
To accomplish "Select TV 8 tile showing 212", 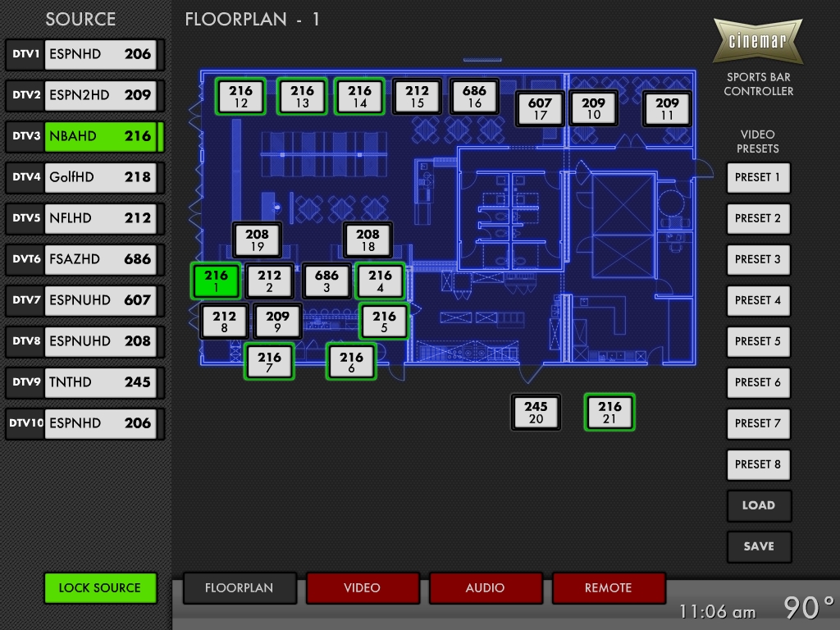I will click(x=225, y=322).
